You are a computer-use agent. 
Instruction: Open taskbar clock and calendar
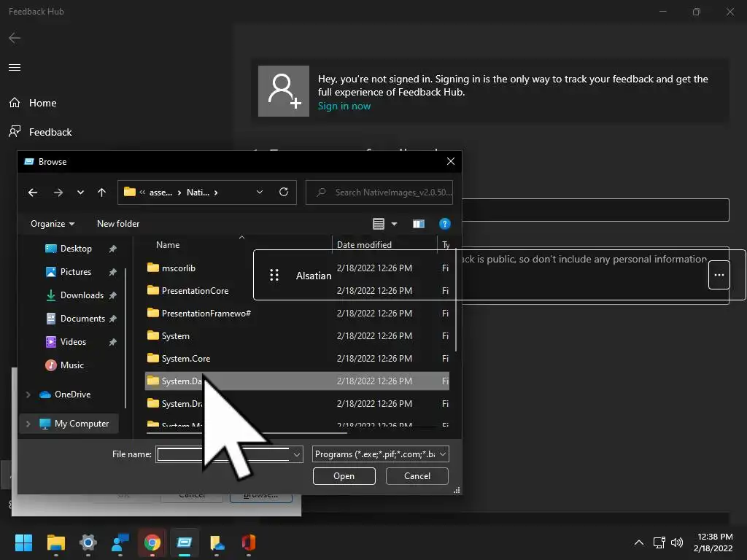(713, 542)
